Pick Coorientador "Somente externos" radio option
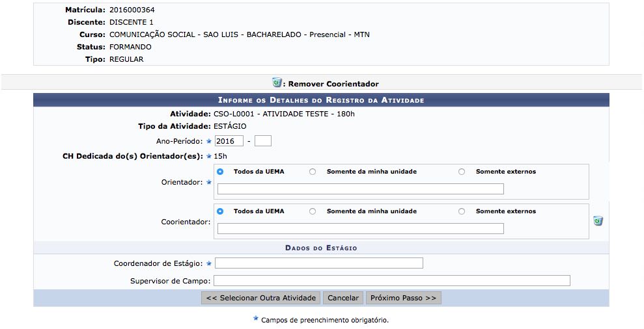Screen dimensions: 644x329 coord(462,211)
